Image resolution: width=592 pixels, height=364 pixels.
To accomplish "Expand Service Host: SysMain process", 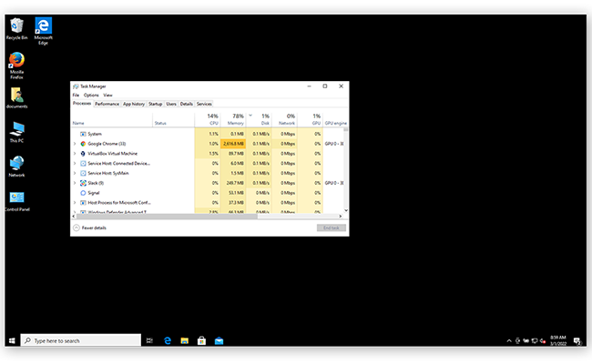I will pos(75,173).
